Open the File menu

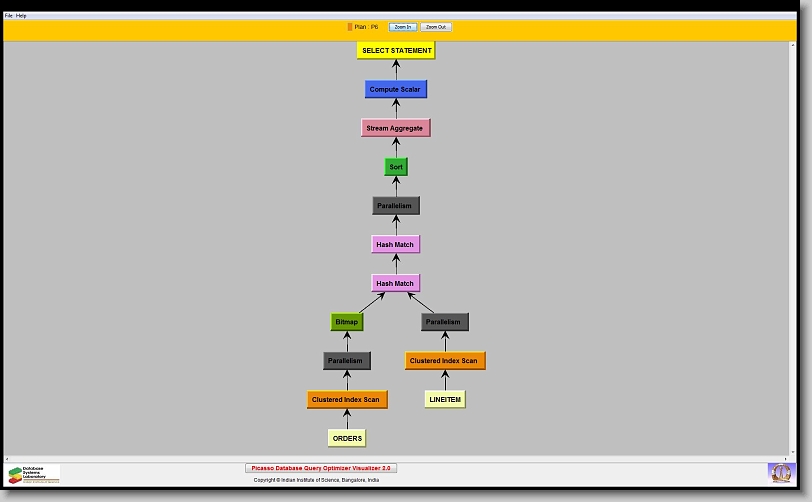coord(8,16)
